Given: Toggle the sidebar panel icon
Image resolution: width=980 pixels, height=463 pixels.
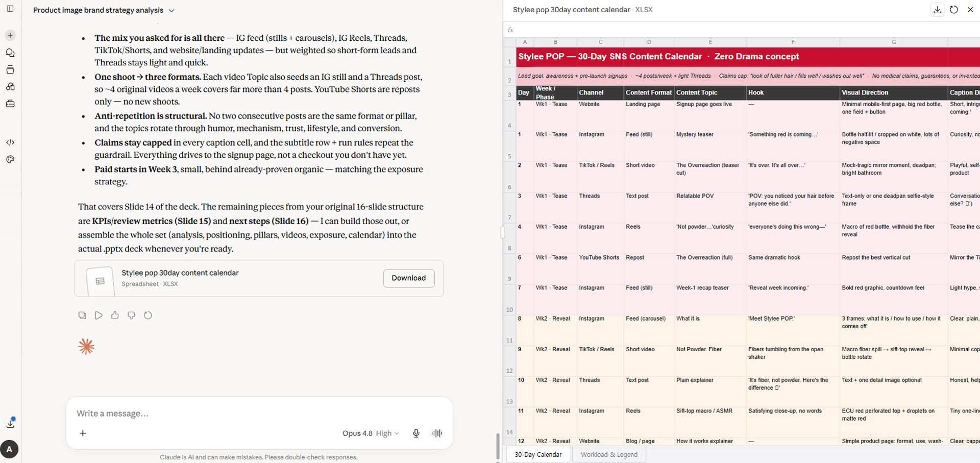Looking at the screenshot, I should pyautogui.click(x=10, y=9).
